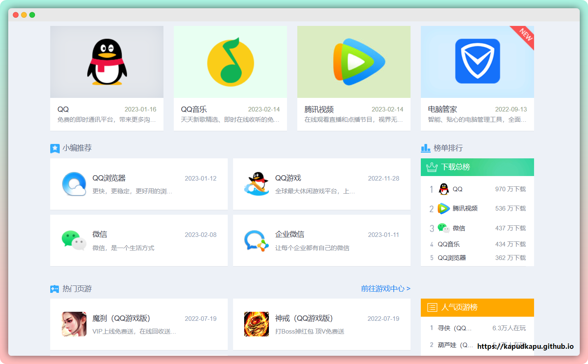Click the QQ penguin logo image

point(107,62)
